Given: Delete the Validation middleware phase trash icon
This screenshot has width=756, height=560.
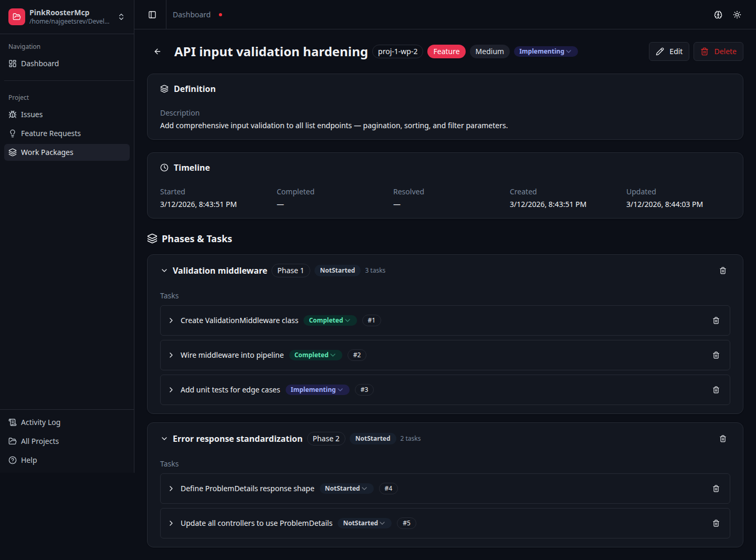Looking at the screenshot, I should coord(723,271).
